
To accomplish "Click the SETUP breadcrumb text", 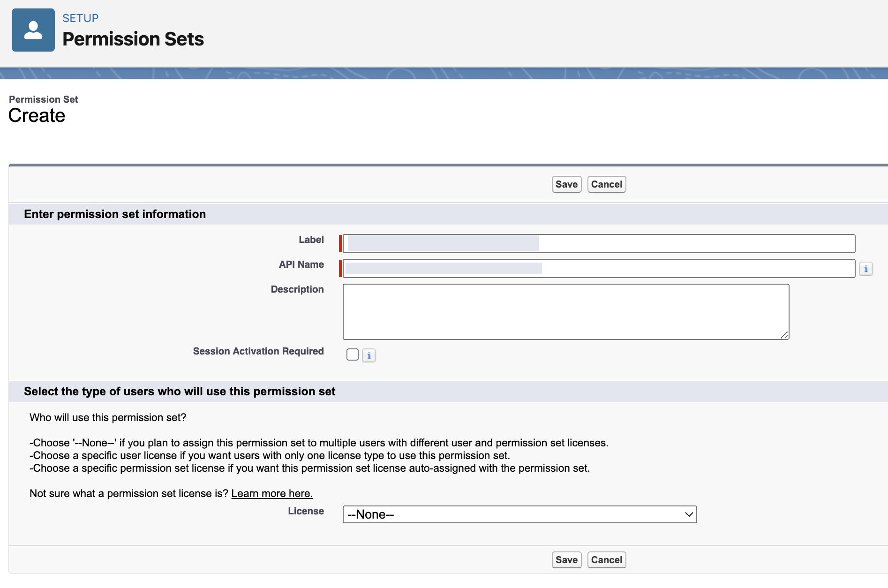I will (81, 18).
